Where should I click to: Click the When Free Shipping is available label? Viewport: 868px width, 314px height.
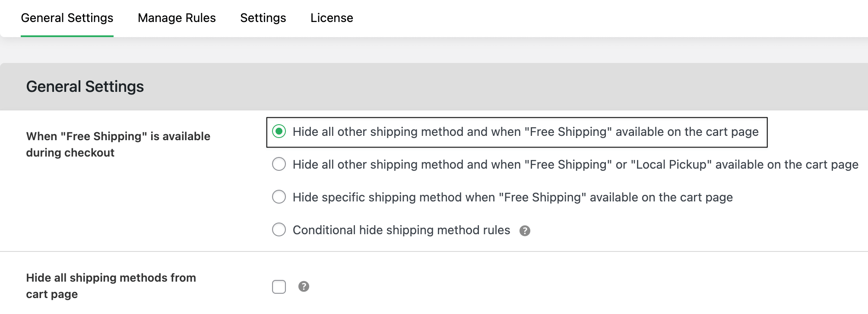pos(118,144)
